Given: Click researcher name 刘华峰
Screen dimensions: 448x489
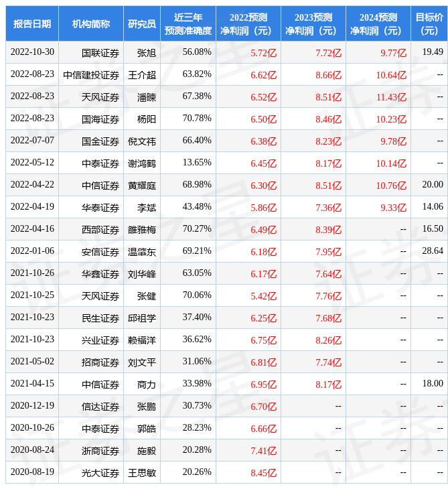Looking at the screenshot, I should [x=142, y=275].
